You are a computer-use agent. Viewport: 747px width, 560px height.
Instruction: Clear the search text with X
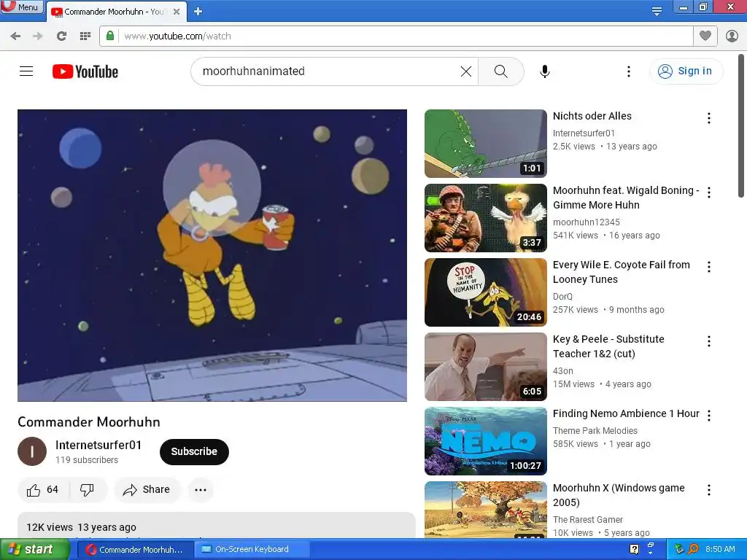click(466, 71)
